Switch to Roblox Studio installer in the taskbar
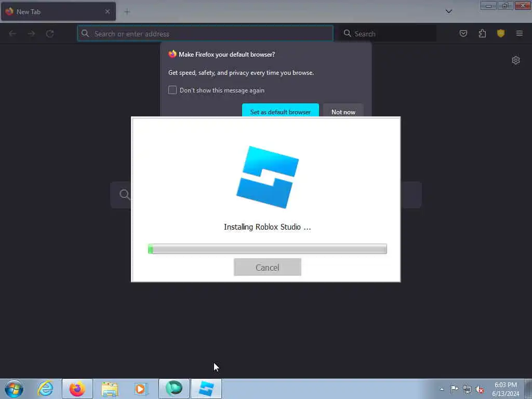532x399 pixels. [x=206, y=389]
